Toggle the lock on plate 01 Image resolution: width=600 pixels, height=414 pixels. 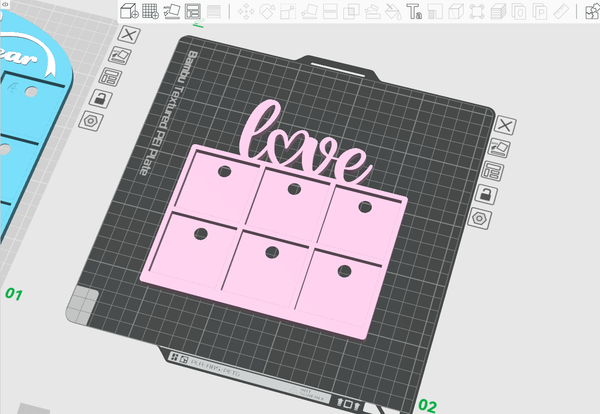tap(101, 99)
